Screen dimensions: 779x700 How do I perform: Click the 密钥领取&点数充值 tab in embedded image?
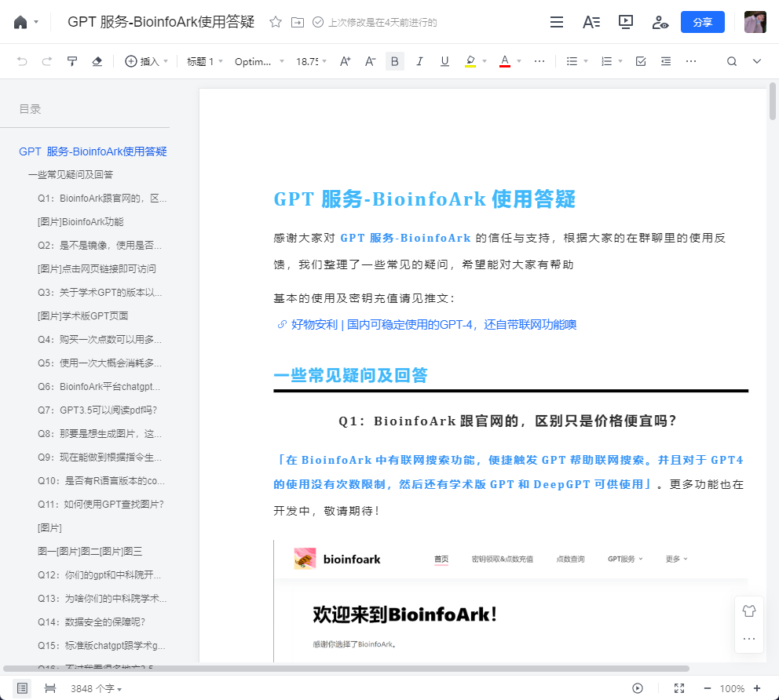503,559
